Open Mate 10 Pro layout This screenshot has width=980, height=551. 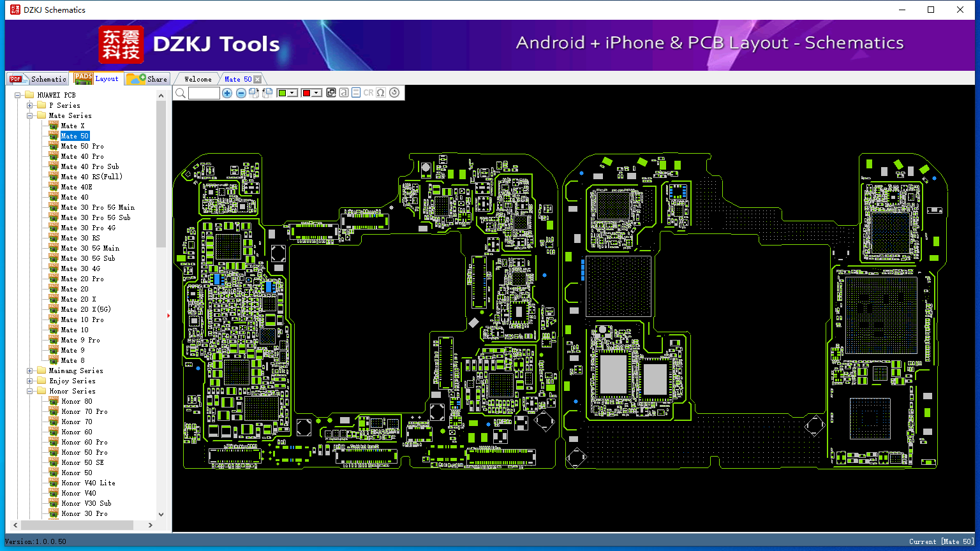point(82,320)
